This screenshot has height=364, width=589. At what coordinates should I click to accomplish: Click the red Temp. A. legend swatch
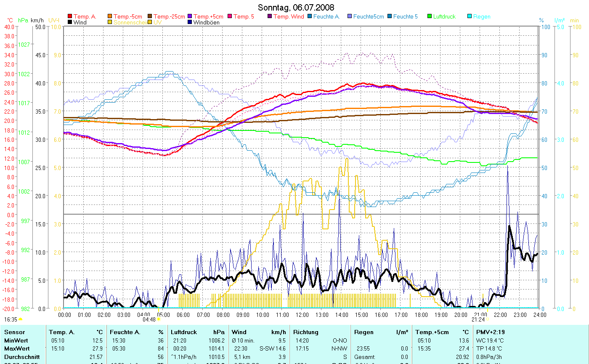click(70, 16)
